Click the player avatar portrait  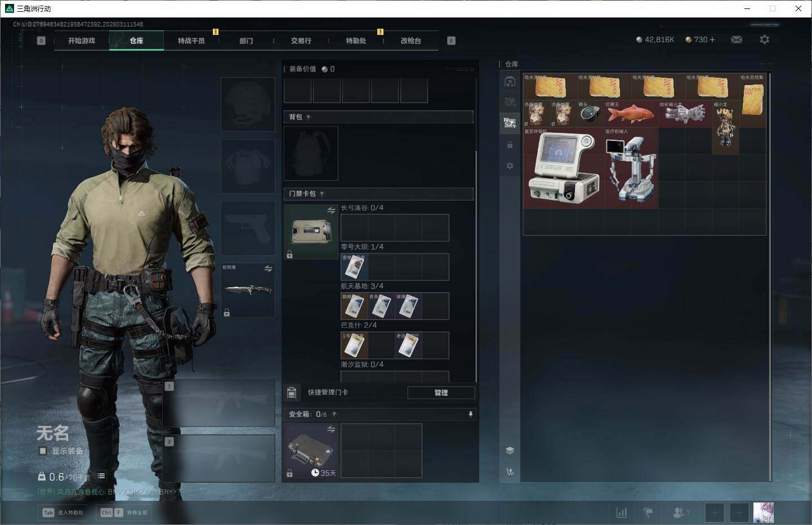coord(764,513)
